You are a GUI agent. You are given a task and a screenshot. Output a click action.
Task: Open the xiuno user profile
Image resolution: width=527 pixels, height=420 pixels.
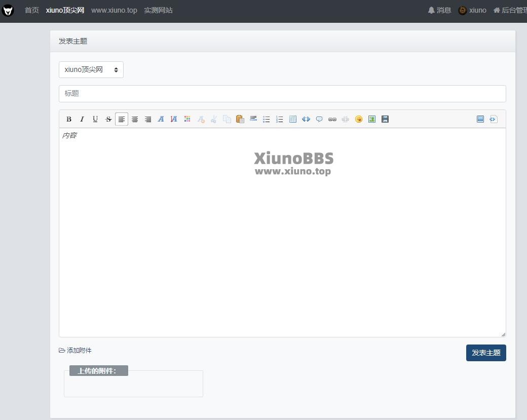(x=472, y=11)
